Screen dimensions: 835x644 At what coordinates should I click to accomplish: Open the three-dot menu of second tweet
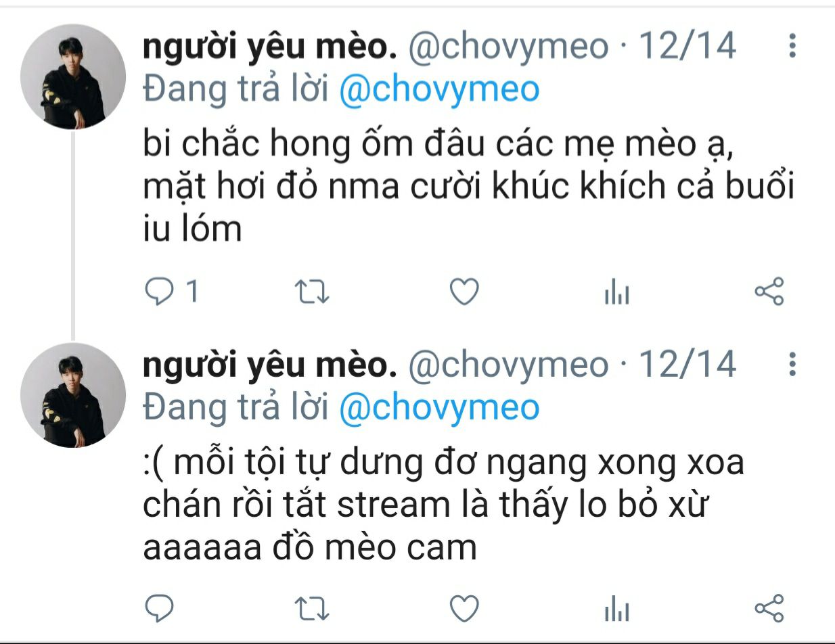click(792, 363)
